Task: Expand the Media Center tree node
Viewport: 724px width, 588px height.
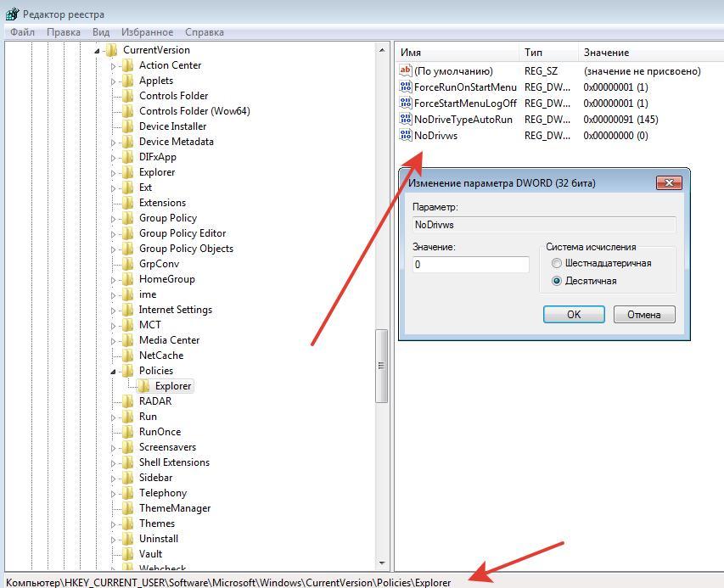Action: pyautogui.click(x=113, y=340)
